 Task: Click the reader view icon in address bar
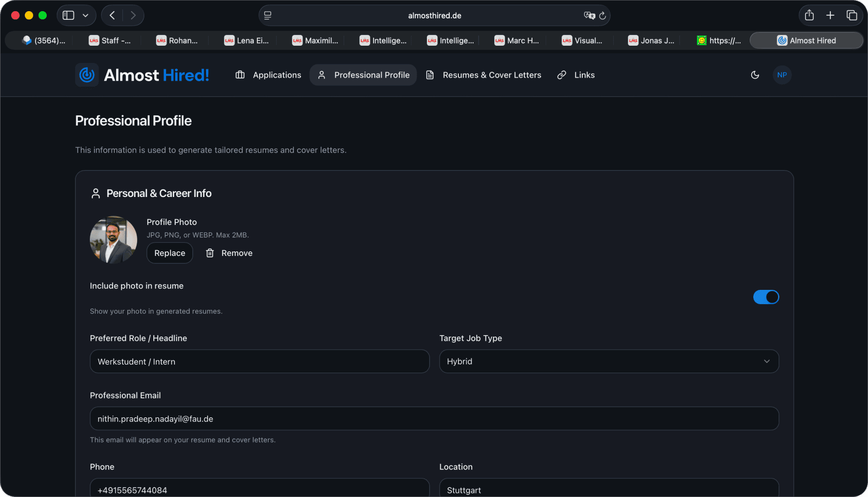tap(268, 16)
